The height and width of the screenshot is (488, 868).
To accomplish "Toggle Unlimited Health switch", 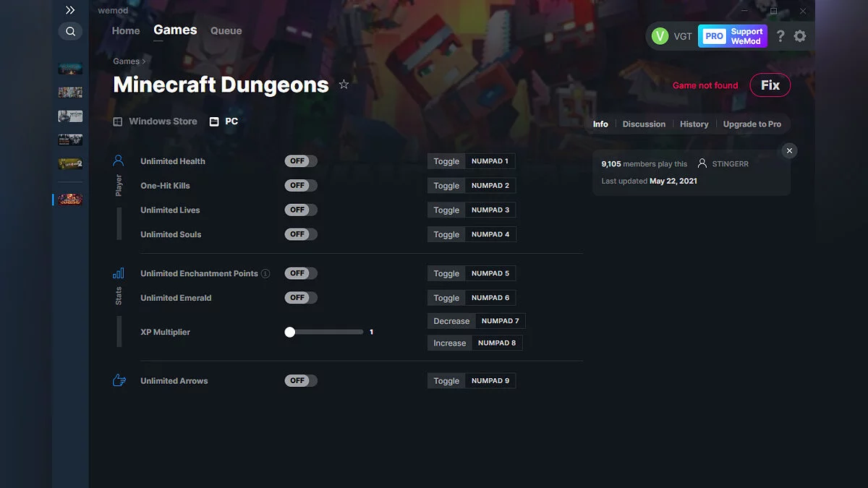I will pyautogui.click(x=301, y=161).
